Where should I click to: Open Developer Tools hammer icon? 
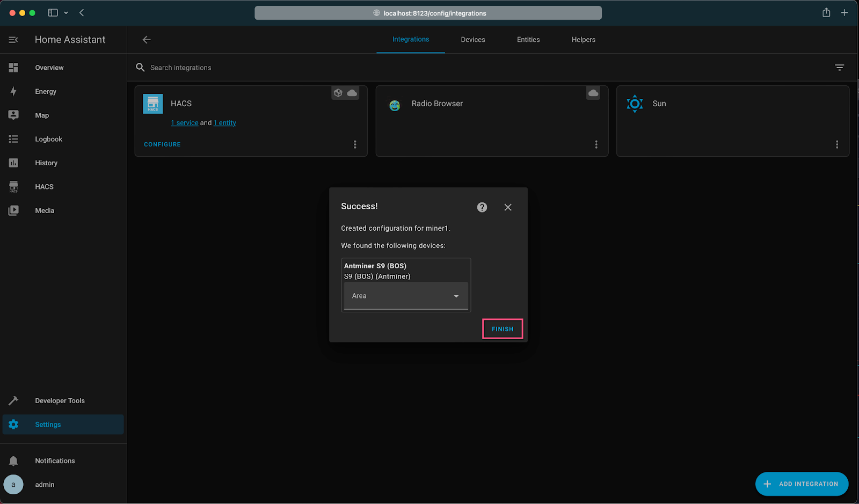click(13, 400)
